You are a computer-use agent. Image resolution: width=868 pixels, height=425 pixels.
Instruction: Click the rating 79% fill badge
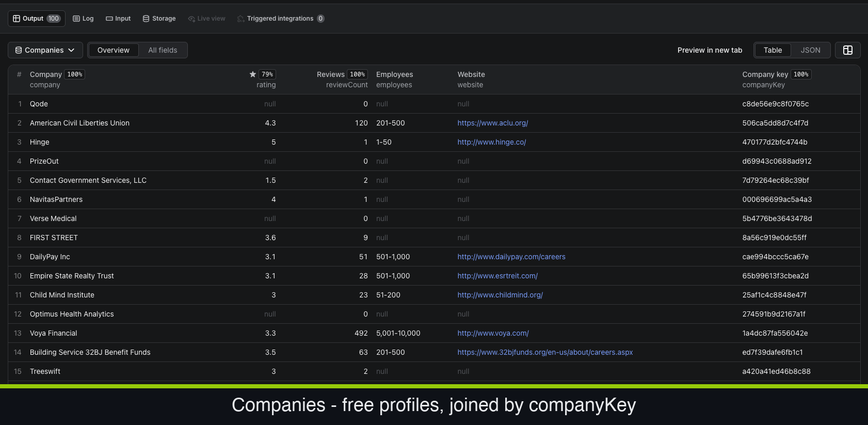pyautogui.click(x=267, y=74)
